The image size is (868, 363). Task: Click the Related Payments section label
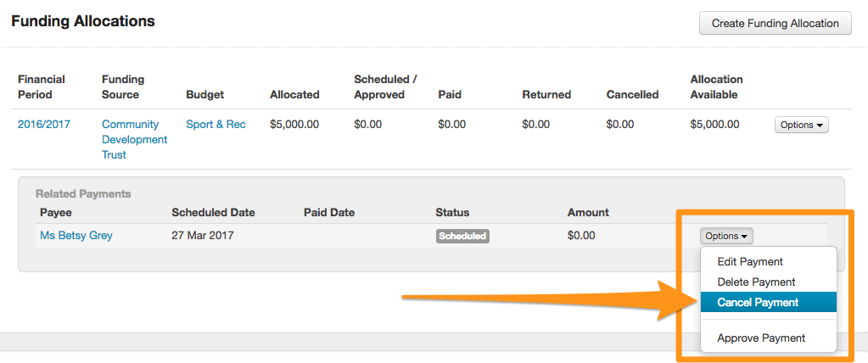tap(83, 194)
